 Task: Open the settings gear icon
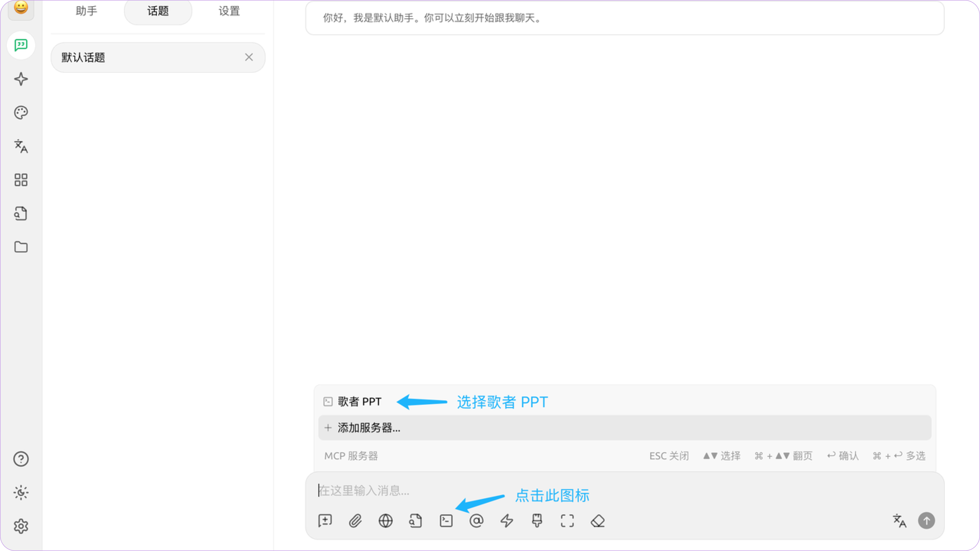pos(21,526)
